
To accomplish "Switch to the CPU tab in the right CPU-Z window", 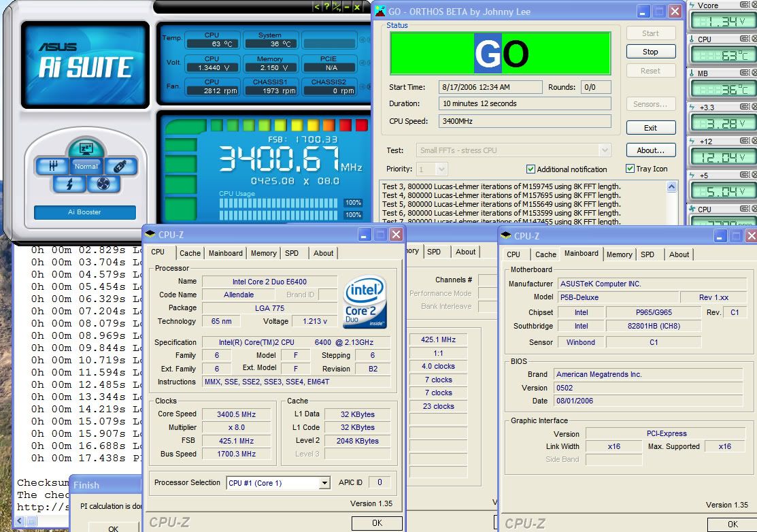I will click(514, 255).
